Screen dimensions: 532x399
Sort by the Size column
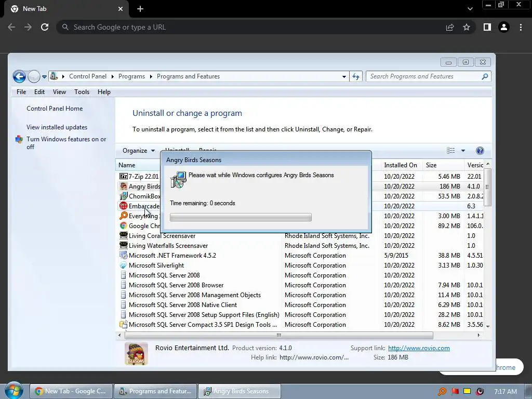[443, 165]
